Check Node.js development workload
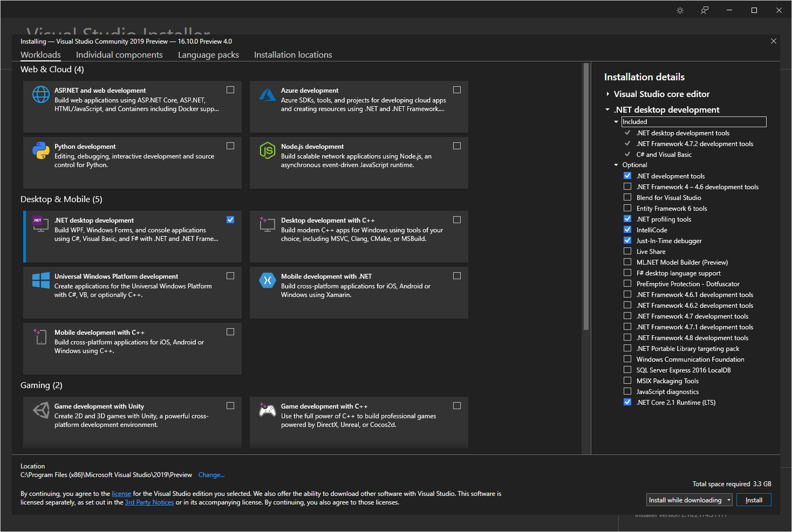The height and width of the screenshot is (532, 792). [x=457, y=146]
